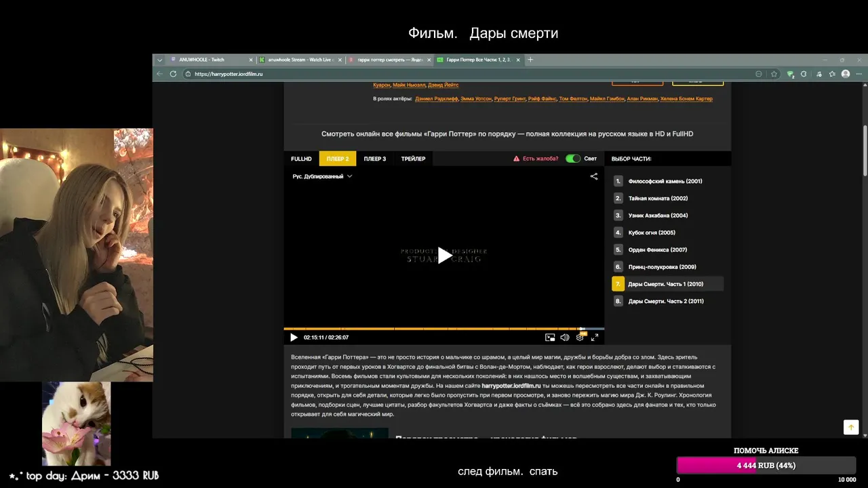Click actor link Дэниел Рэдклифф
This screenshot has height=488, width=868.
[436, 99]
